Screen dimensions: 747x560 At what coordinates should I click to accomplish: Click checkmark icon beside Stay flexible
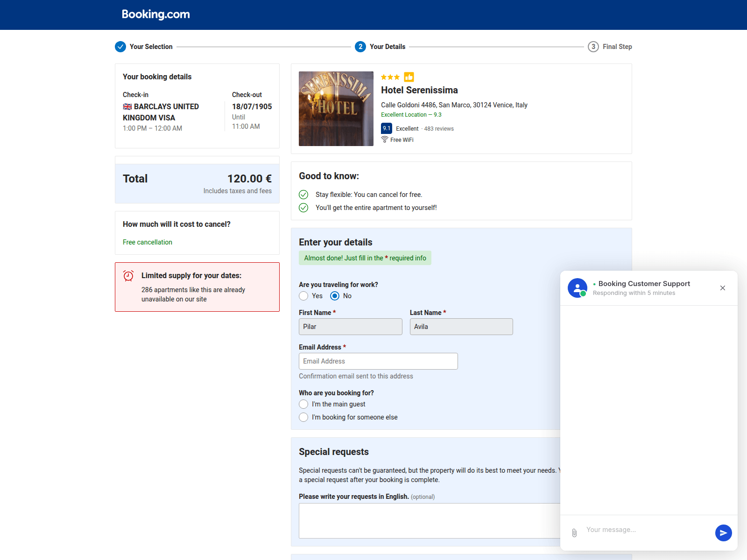[303, 195]
